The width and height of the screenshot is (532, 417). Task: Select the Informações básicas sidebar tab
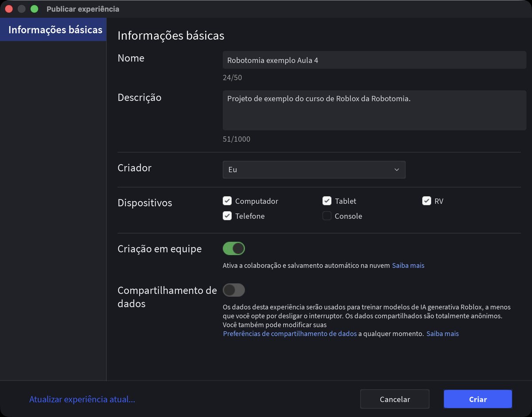click(x=53, y=30)
